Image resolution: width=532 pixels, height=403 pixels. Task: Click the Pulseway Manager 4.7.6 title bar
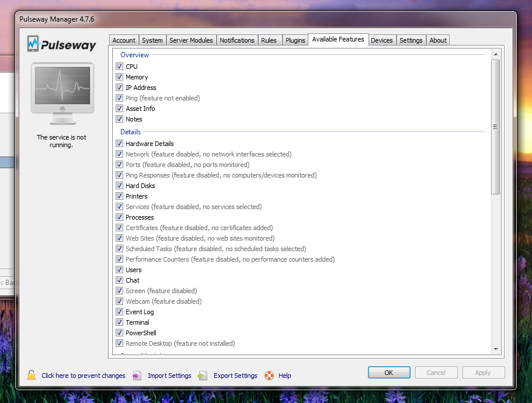pyautogui.click(x=266, y=19)
